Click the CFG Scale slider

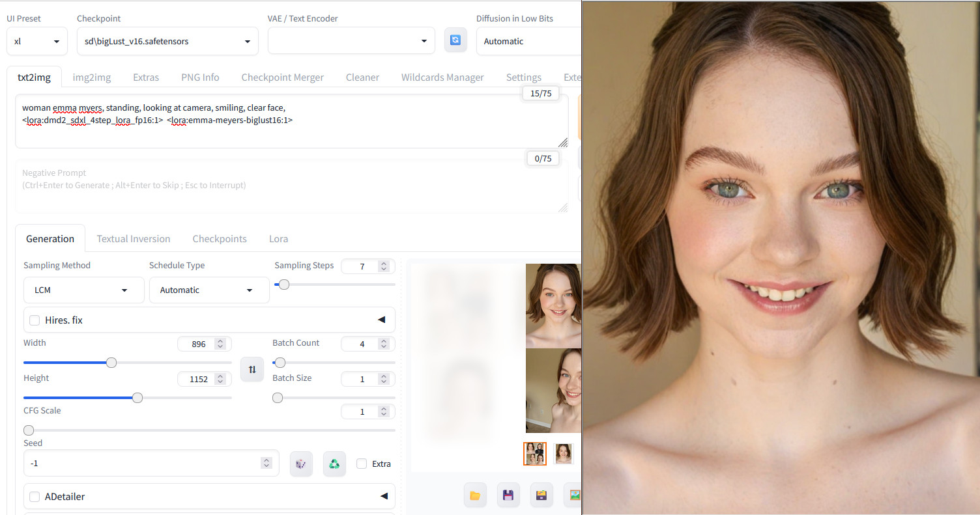pyautogui.click(x=209, y=430)
